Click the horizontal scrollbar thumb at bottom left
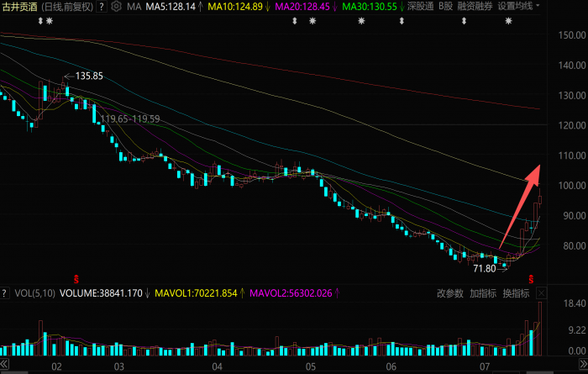This screenshot has height=374, width=588. (x=14, y=372)
